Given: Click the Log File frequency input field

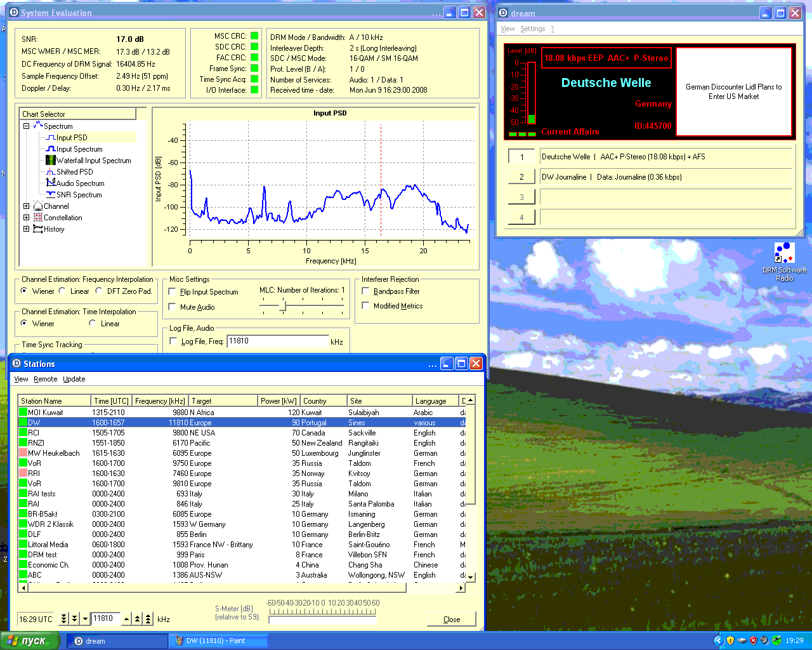Looking at the screenshot, I should [277, 342].
